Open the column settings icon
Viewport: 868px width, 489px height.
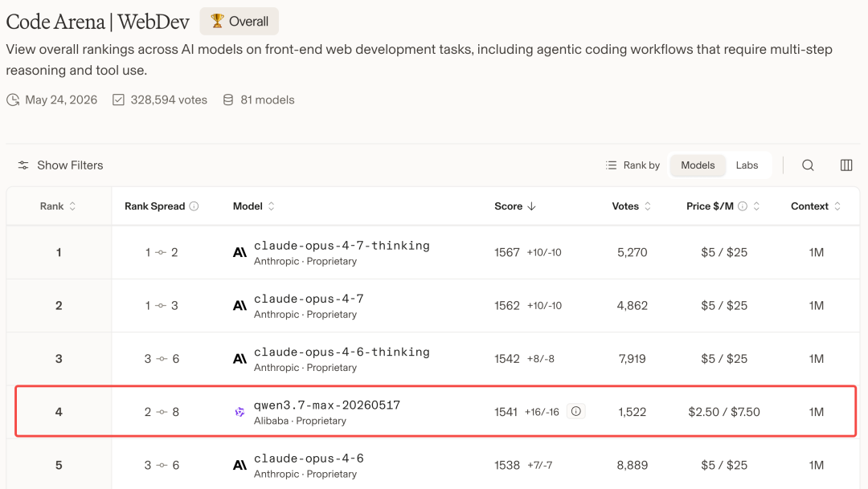pyautogui.click(x=845, y=165)
